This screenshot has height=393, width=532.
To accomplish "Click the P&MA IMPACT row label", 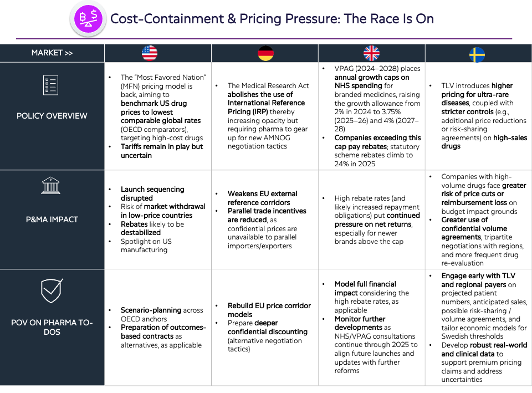I will 52,220.
